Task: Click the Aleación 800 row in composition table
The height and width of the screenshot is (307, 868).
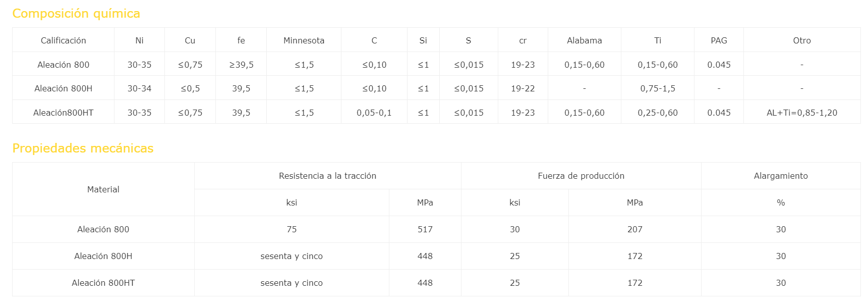Action: [436, 64]
